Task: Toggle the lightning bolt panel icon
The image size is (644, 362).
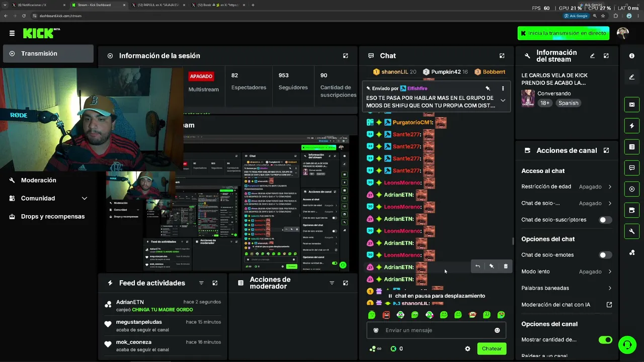Action: 632,126
